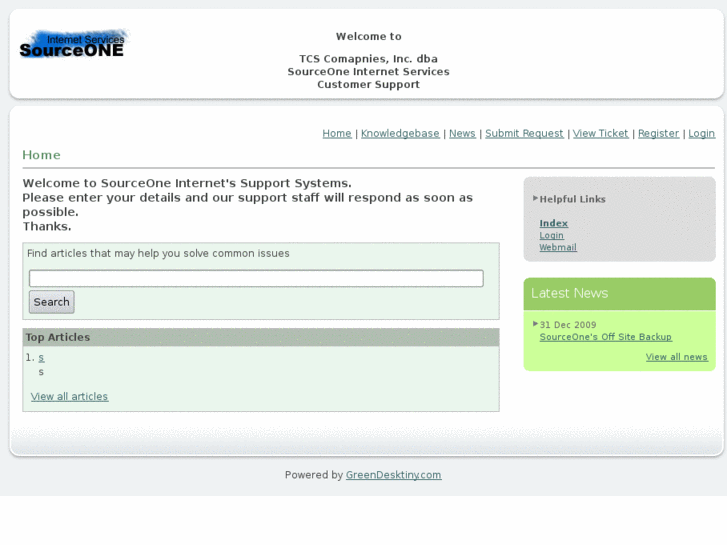Follow the View all news link
Screen dimensions: 727x545
coord(676,357)
